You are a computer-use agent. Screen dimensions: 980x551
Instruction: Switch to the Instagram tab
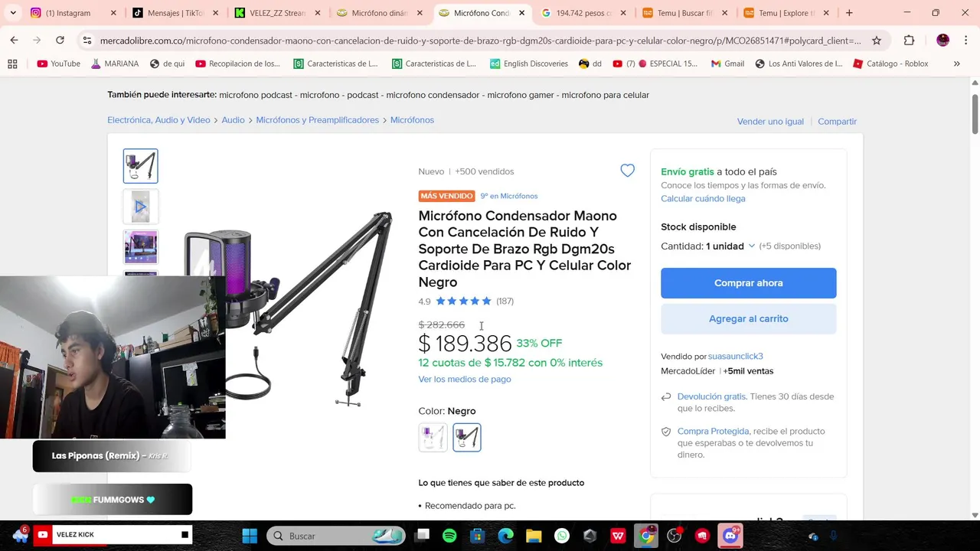coord(69,13)
